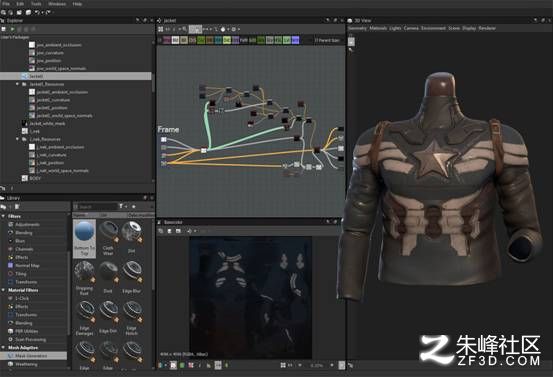The height and width of the screenshot is (377, 553).
Task: Collapse the Material Filters library category
Action: point(3,290)
